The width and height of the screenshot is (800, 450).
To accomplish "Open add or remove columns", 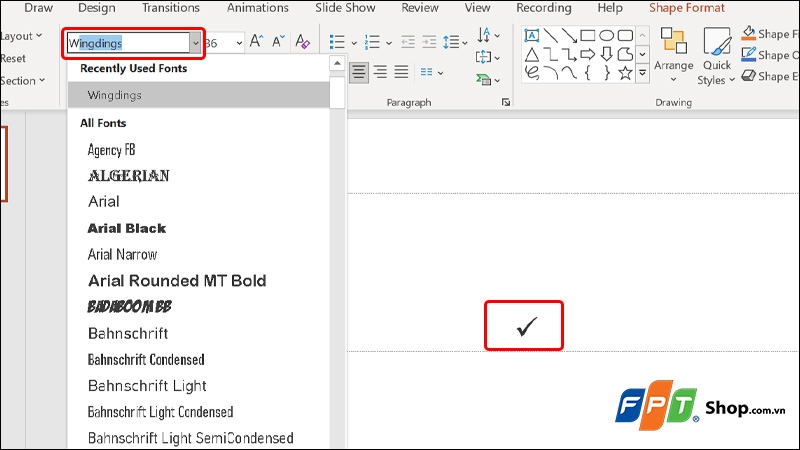I will point(432,72).
